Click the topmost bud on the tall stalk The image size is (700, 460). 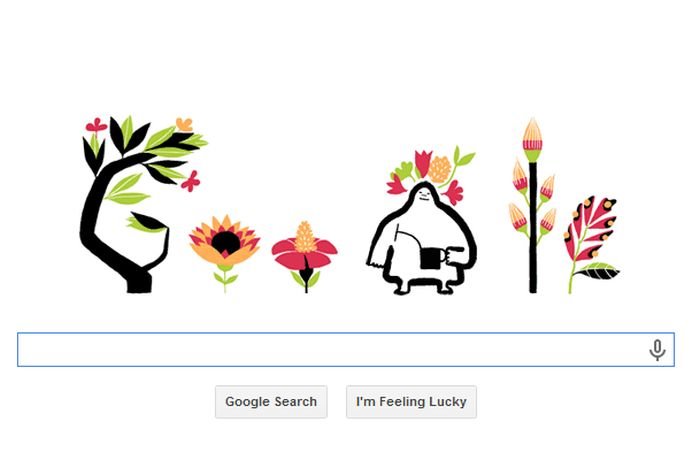[532, 139]
